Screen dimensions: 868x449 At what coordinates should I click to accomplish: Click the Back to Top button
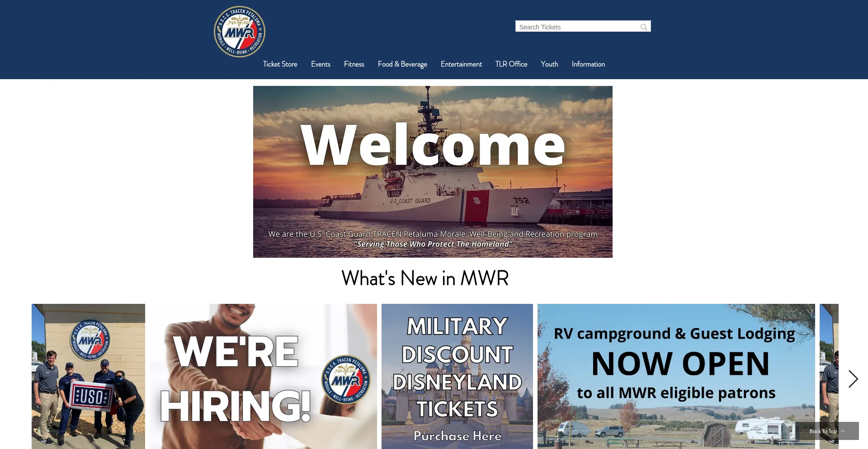point(827,431)
